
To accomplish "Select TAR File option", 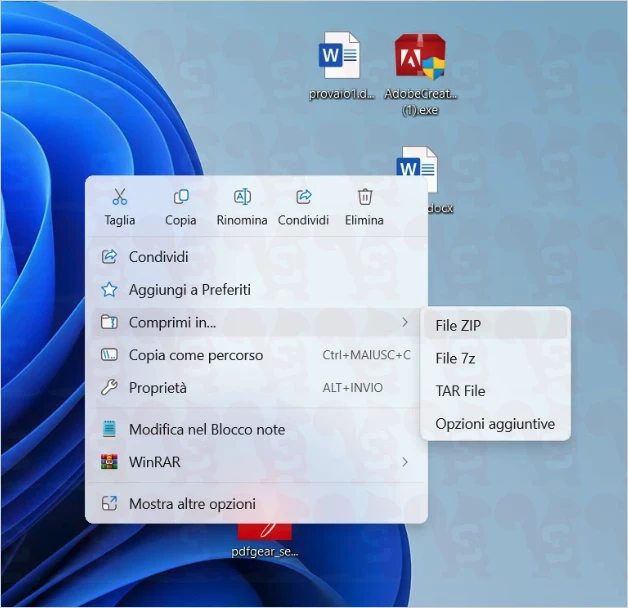I will point(460,391).
